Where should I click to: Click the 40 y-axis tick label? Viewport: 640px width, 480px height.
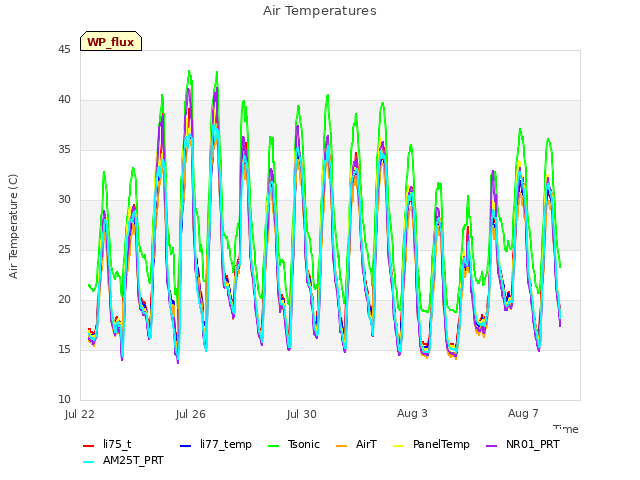[64, 99]
